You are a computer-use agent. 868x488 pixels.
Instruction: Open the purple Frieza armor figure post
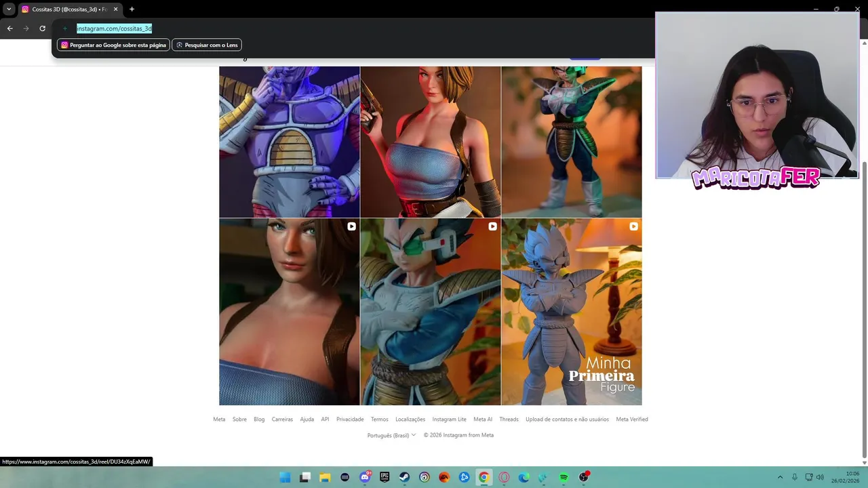290,142
